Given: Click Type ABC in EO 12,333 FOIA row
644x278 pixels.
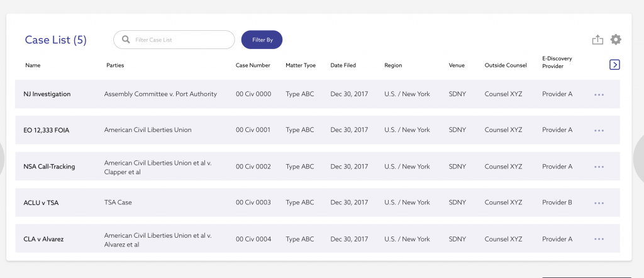Looking at the screenshot, I should tap(300, 130).
